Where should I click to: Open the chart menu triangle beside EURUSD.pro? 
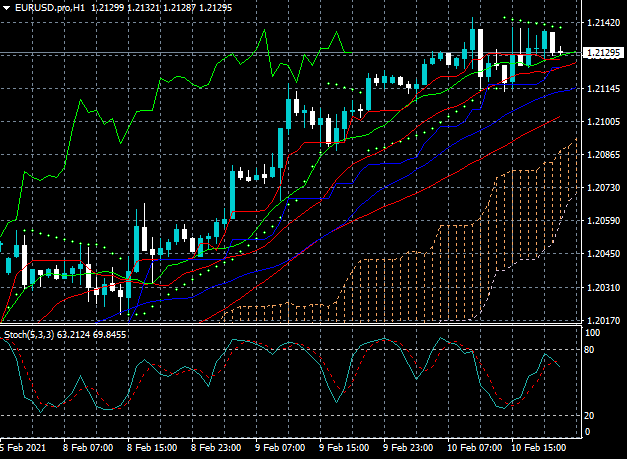pyautogui.click(x=6, y=8)
